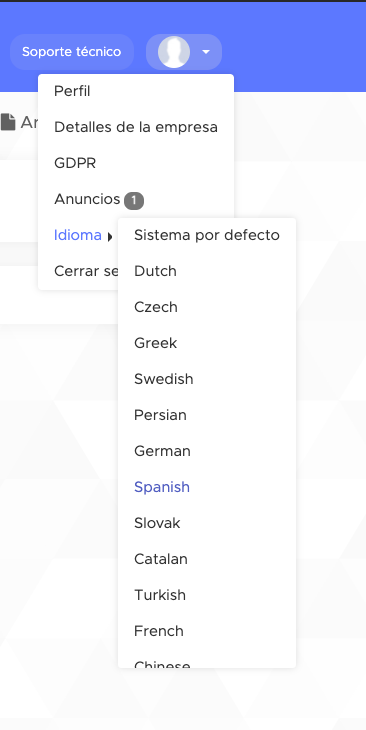This screenshot has height=730, width=366.
Task: Select Detalles de la empresa
Action: pos(136,127)
